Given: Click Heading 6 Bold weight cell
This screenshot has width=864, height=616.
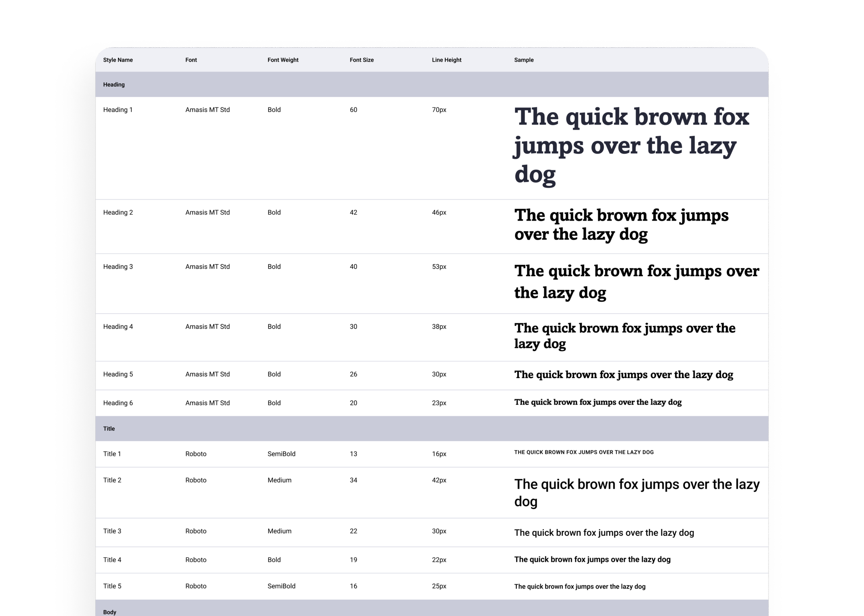Looking at the screenshot, I should point(274,403).
